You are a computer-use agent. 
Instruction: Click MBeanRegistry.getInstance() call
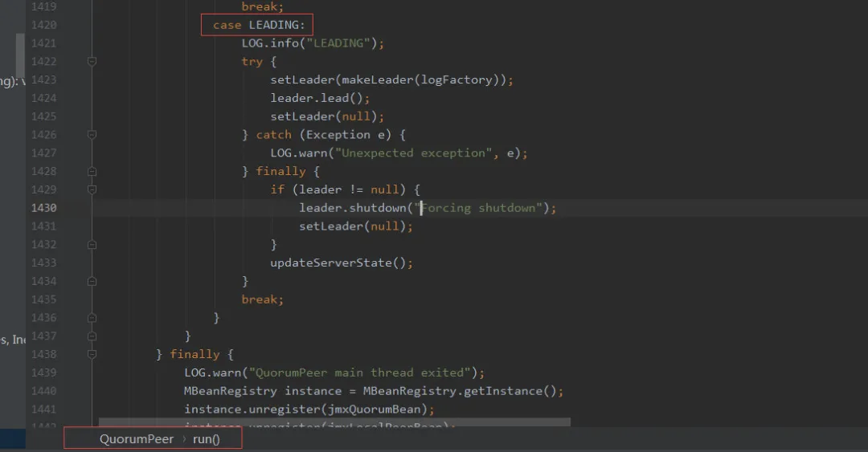(460, 391)
